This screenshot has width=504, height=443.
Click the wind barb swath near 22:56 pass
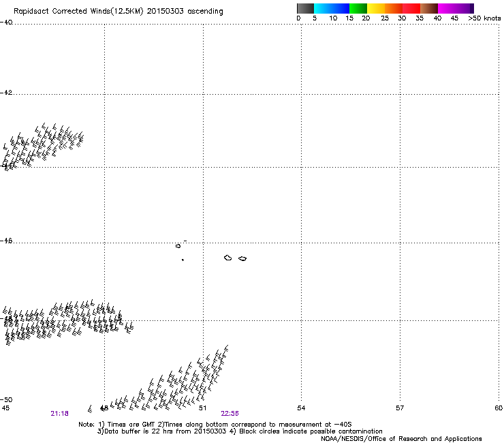click(x=159, y=379)
